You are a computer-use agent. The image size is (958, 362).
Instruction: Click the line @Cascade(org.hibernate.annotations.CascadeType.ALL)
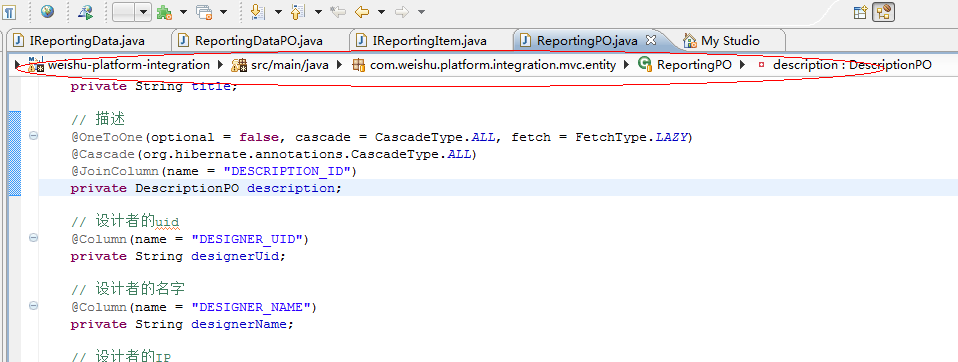(273, 154)
